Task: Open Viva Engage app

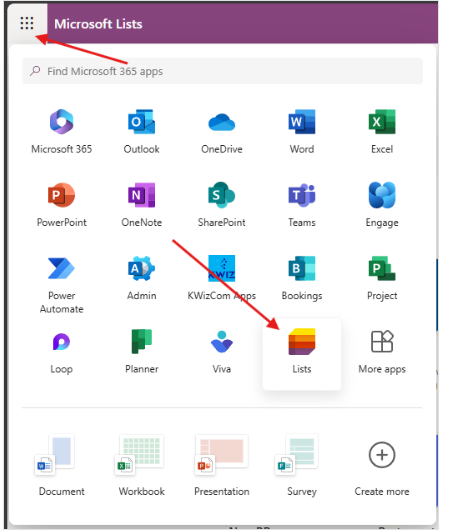Action: click(x=382, y=205)
